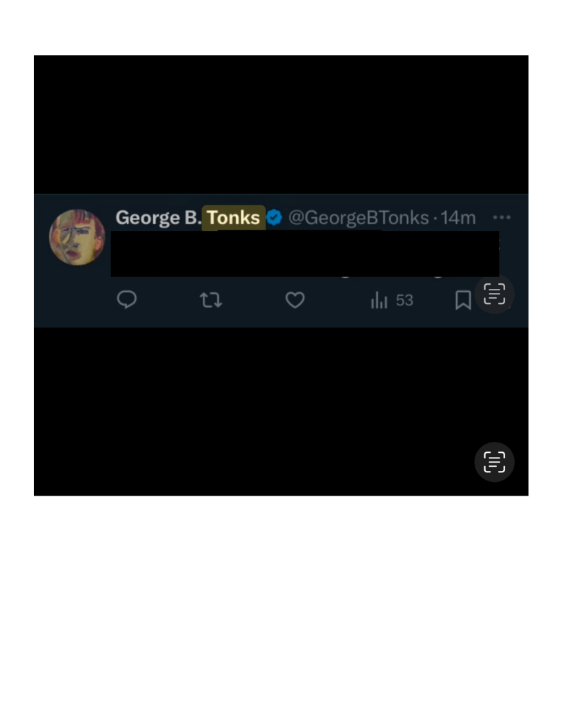Open the three-dot more options menu
563x728 pixels.
pyautogui.click(x=502, y=218)
